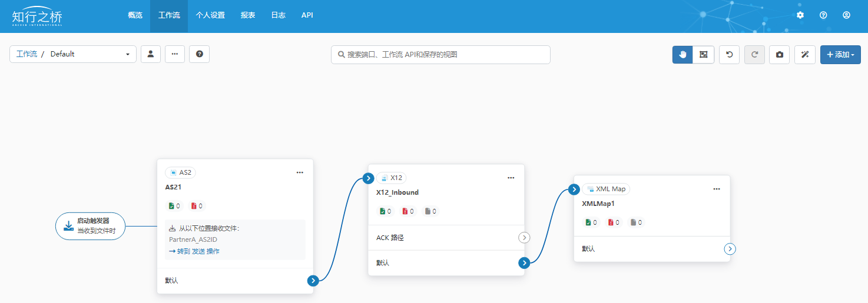Open the help question mark in header
The width and height of the screenshot is (868, 303).
click(823, 15)
